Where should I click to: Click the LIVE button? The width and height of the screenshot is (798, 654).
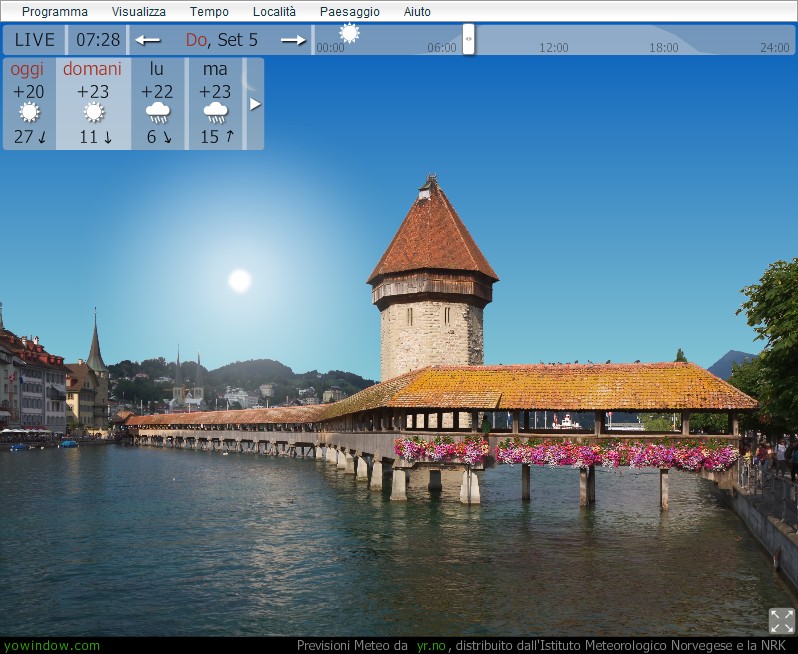point(35,40)
